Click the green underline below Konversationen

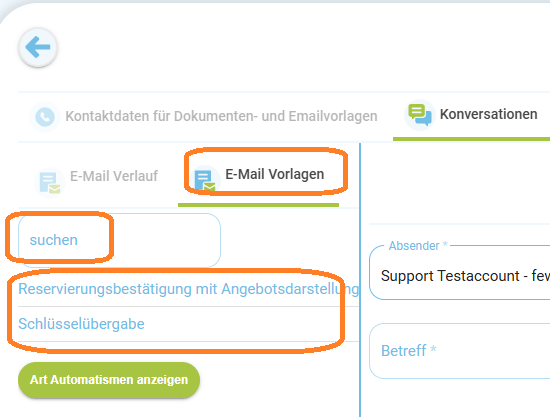[x=471, y=139]
